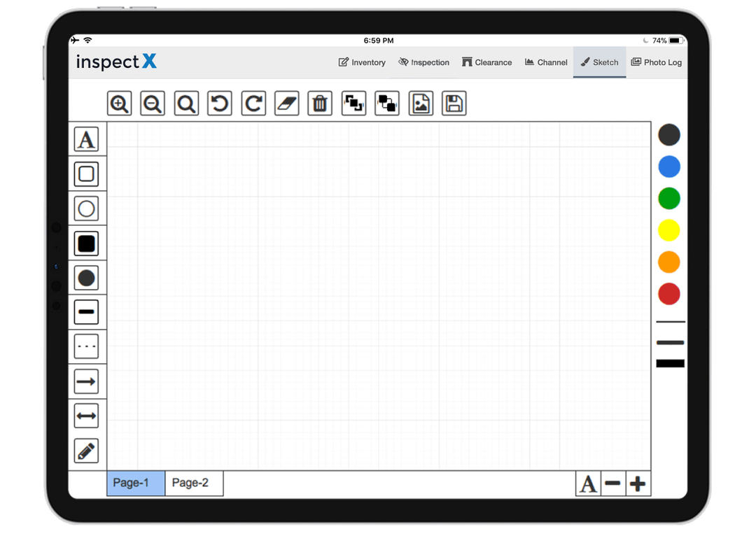Image resolution: width=756 pixels, height=536 pixels.
Task: Insert an image into the canvas
Action: click(420, 103)
